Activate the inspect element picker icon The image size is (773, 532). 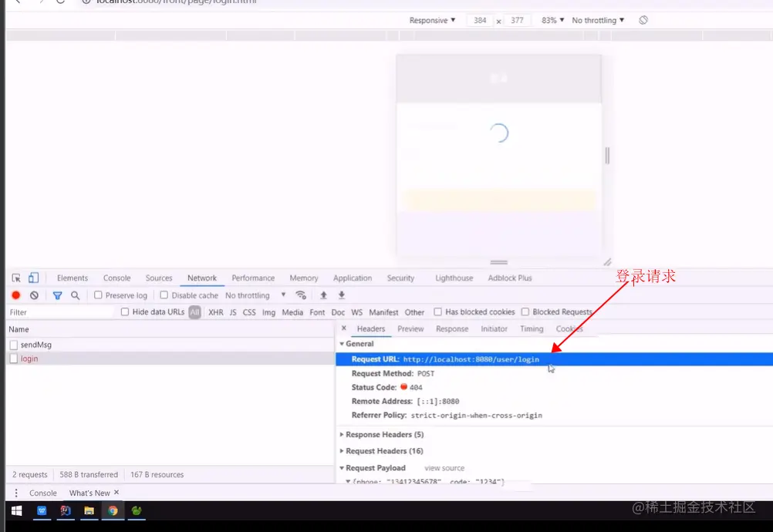[x=16, y=278]
